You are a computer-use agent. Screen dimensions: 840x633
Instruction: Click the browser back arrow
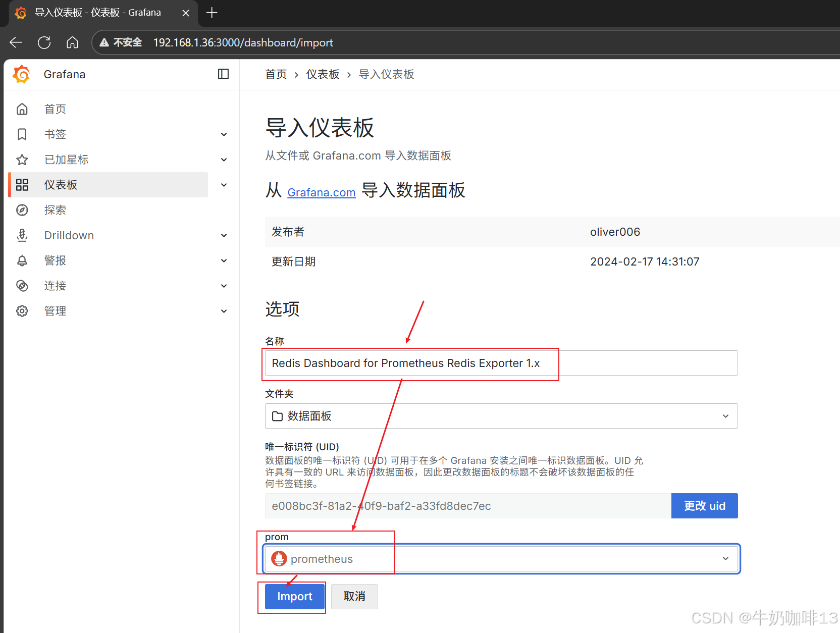tap(16, 42)
